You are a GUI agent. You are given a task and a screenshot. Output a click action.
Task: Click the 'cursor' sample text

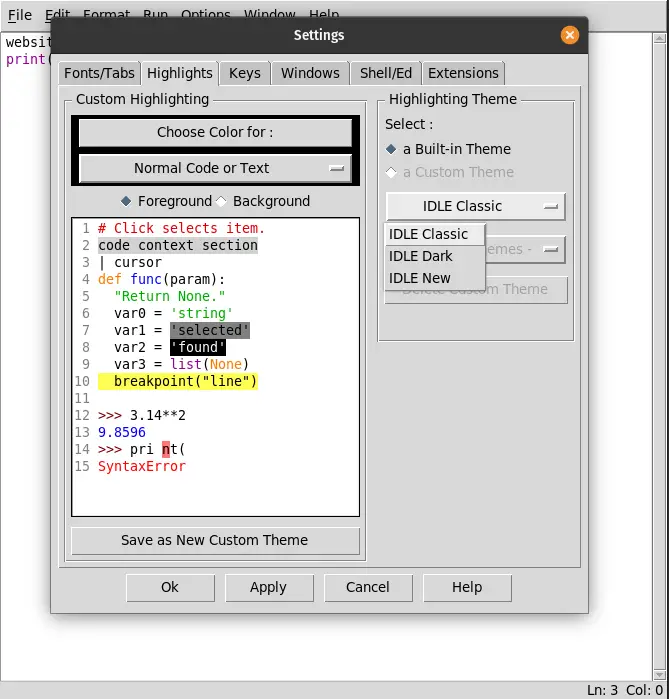[138, 263]
